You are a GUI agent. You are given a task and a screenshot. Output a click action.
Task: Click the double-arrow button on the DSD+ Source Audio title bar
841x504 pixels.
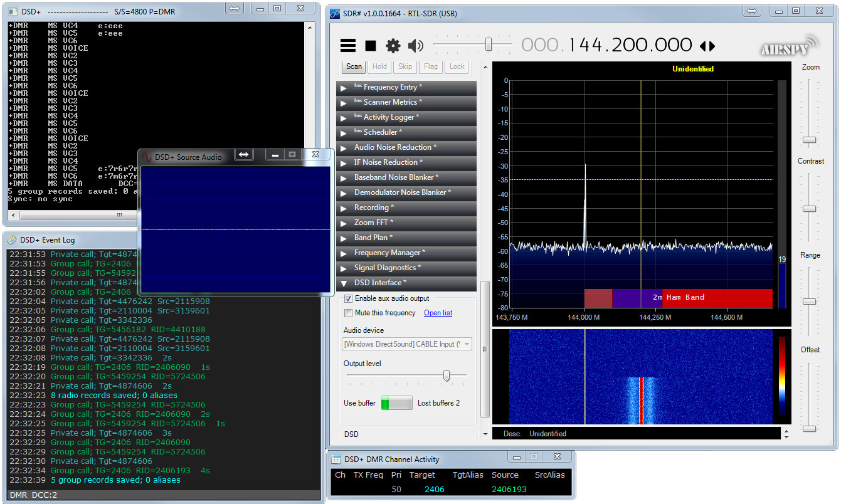pos(244,154)
